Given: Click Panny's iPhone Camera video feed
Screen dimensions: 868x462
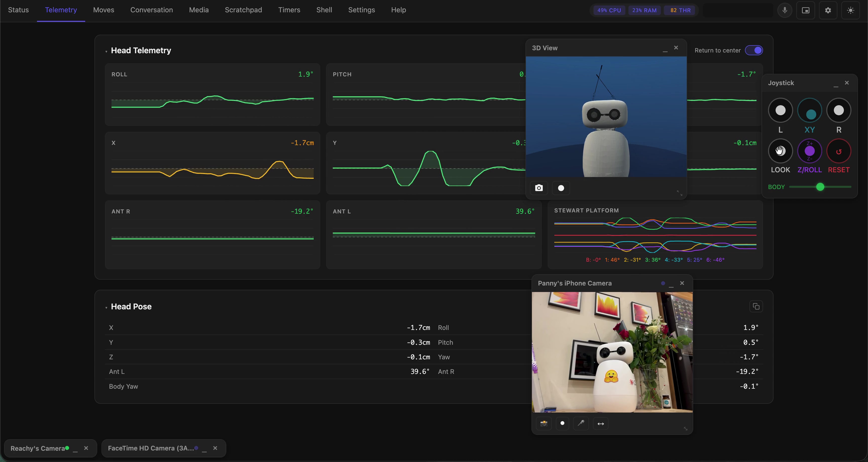Looking at the screenshot, I should coord(612,352).
